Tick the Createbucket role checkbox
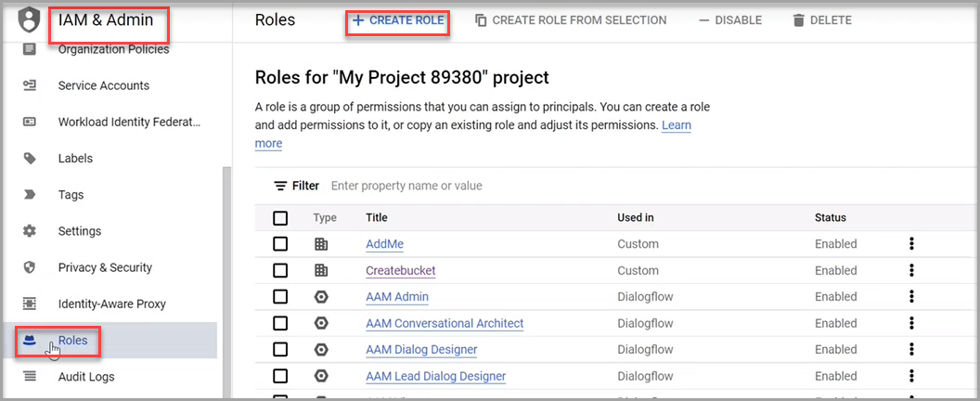This screenshot has width=980, height=401. (280, 270)
